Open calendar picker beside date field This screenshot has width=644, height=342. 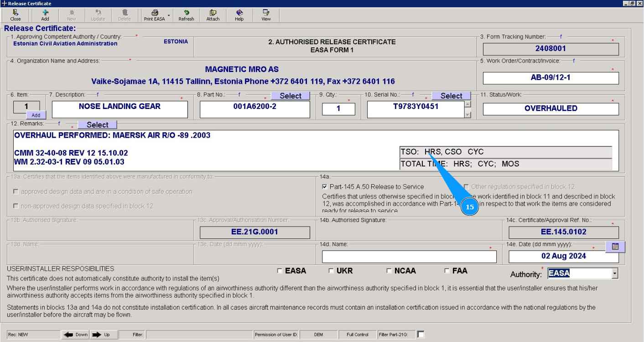[615, 246]
